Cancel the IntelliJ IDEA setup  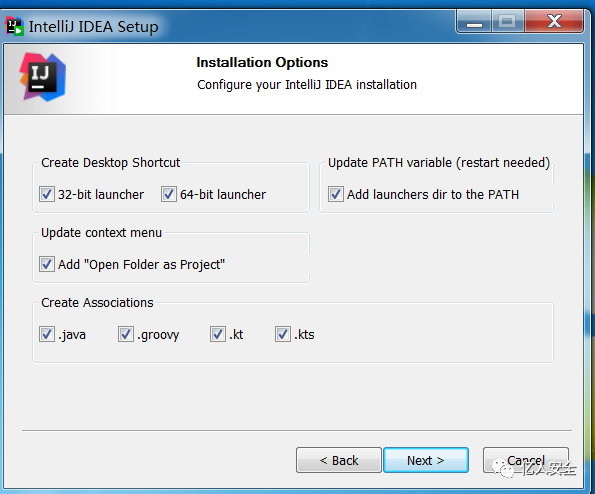526,460
